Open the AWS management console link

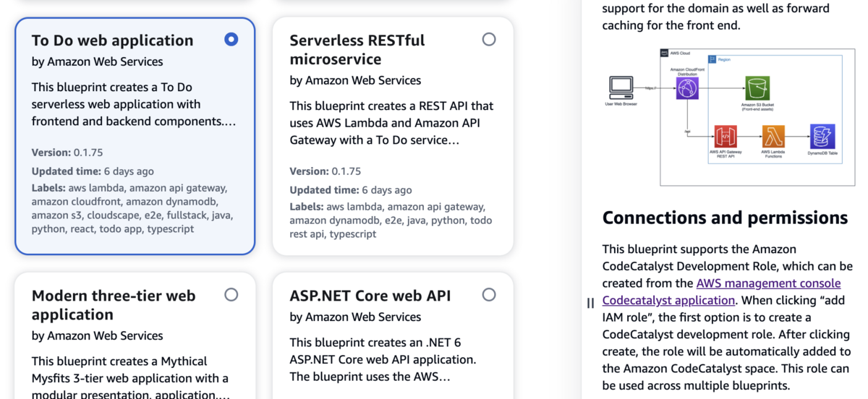(x=768, y=283)
